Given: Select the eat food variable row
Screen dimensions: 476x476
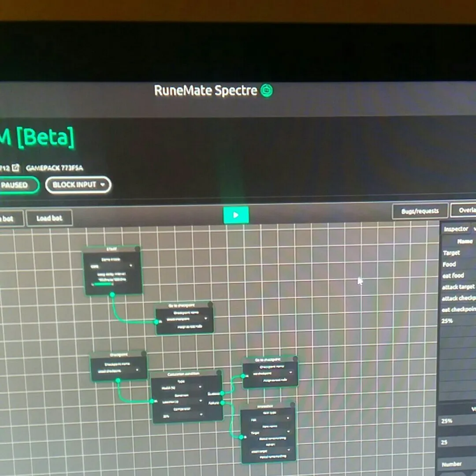Looking at the screenshot, I should 458,275.
